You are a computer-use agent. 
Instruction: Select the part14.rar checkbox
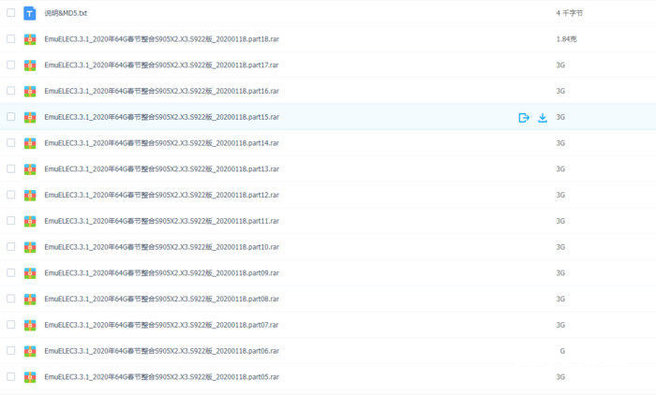click(x=11, y=143)
